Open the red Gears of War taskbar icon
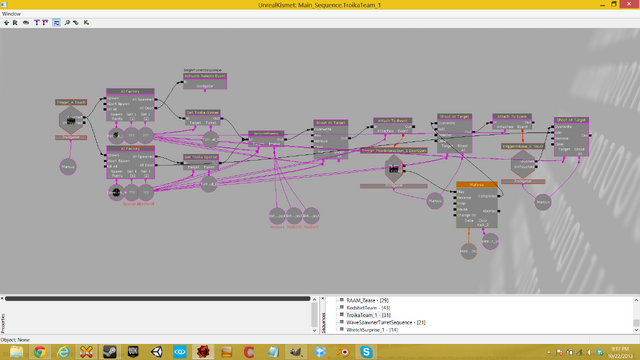 [203, 352]
